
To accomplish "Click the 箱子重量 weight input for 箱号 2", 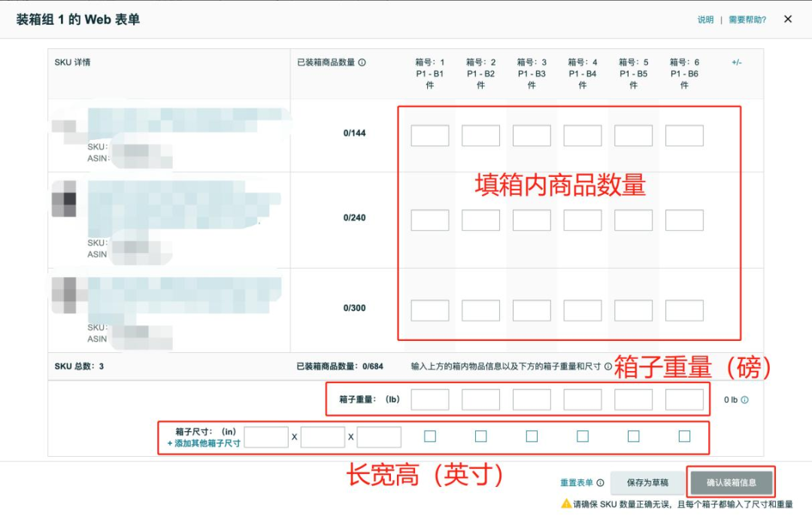I will pyautogui.click(x=481, y=400).
